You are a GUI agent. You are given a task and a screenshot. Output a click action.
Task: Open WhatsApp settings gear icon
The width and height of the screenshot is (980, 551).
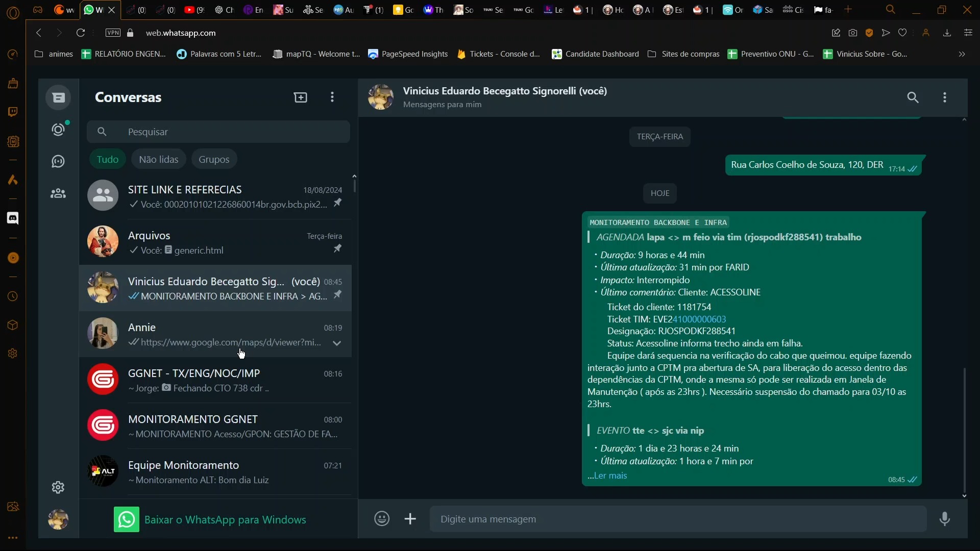pos(58,487)
